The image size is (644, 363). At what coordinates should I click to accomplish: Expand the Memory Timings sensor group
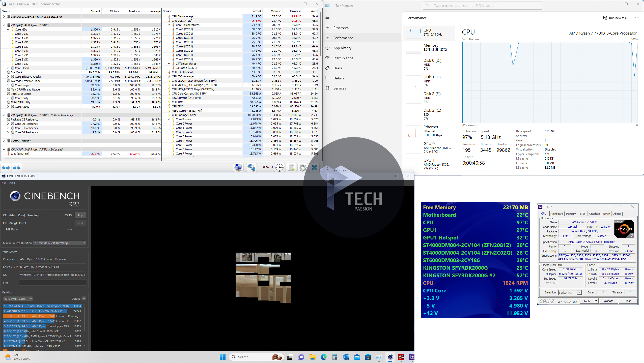(4, 141)
